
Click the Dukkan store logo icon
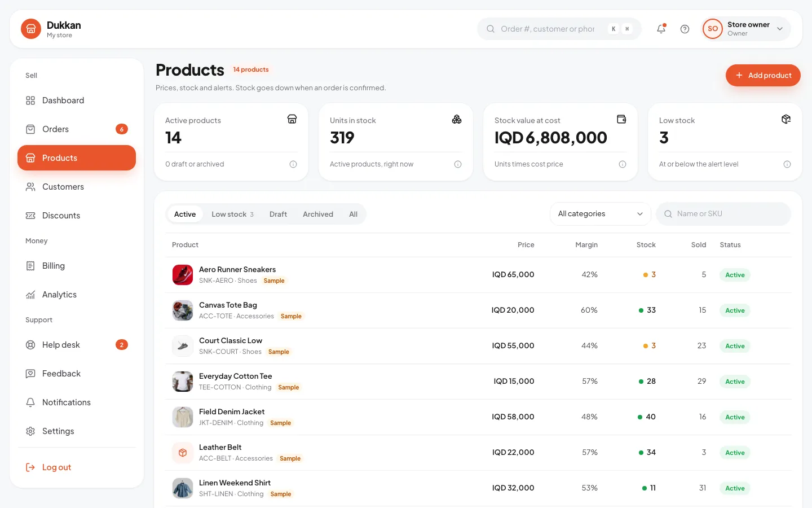click(31, 29)
